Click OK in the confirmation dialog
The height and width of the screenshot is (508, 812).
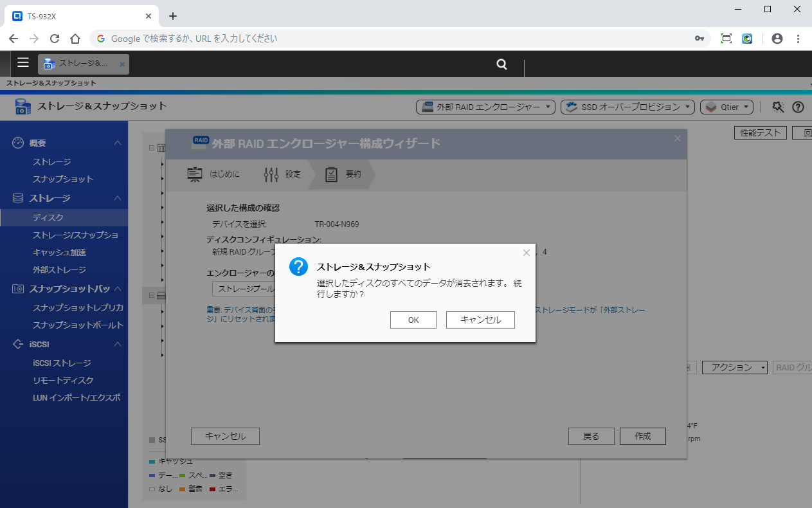click(x=413, y=320)
